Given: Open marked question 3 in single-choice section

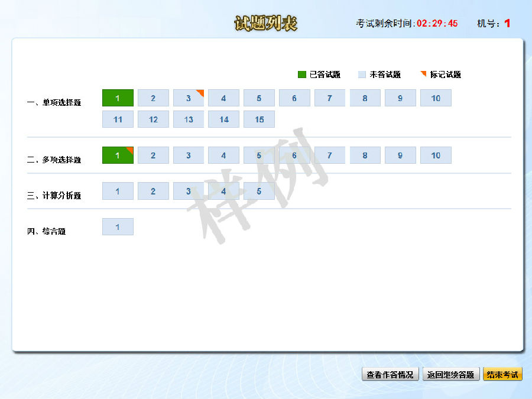Looking at the screenshot, I should (x=189, y=98).
